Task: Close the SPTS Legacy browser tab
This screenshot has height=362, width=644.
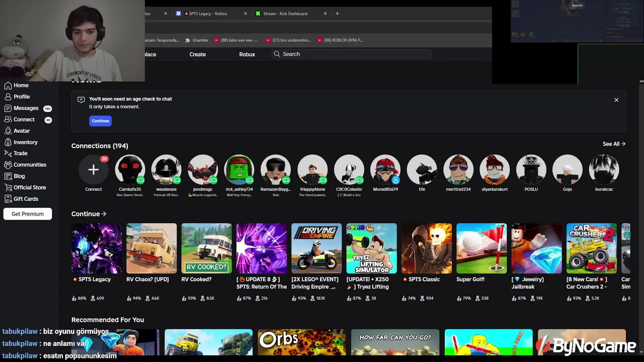Action: (x=246, y=14)
